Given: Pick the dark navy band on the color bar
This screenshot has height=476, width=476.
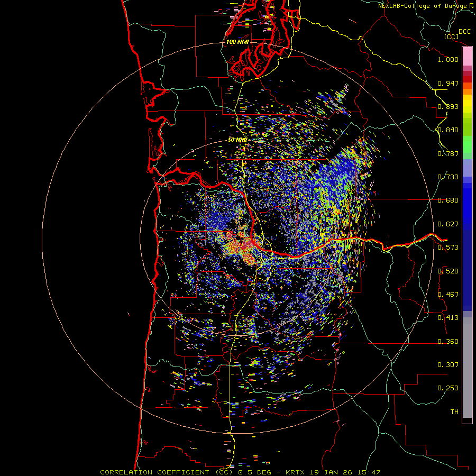Looking at the screenshot, I should click(x=467, y=267).
